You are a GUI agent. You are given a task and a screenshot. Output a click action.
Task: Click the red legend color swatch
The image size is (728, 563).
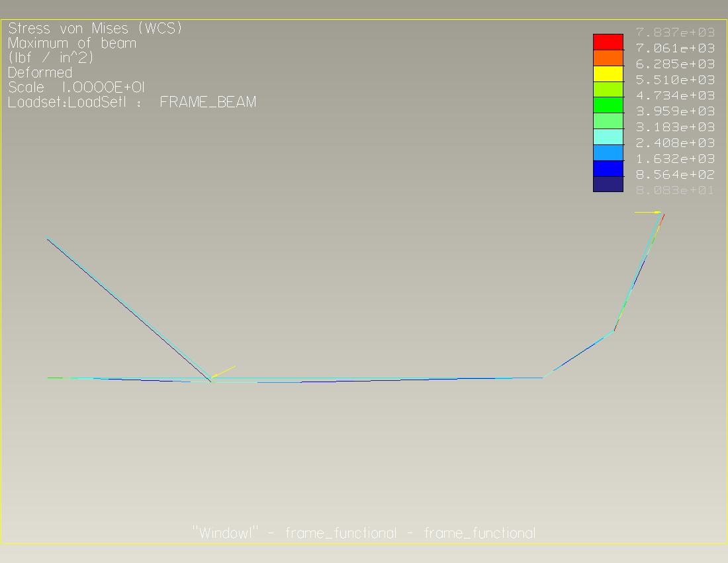608,42
